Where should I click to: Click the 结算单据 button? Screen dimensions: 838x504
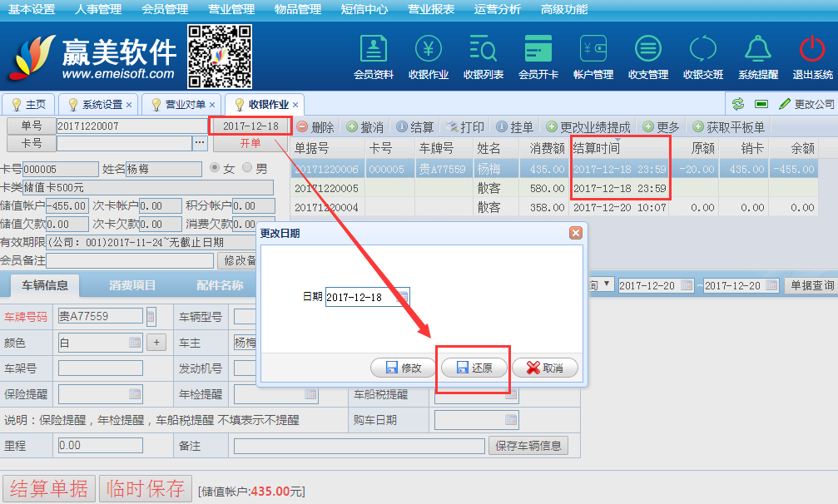(48, 488)
